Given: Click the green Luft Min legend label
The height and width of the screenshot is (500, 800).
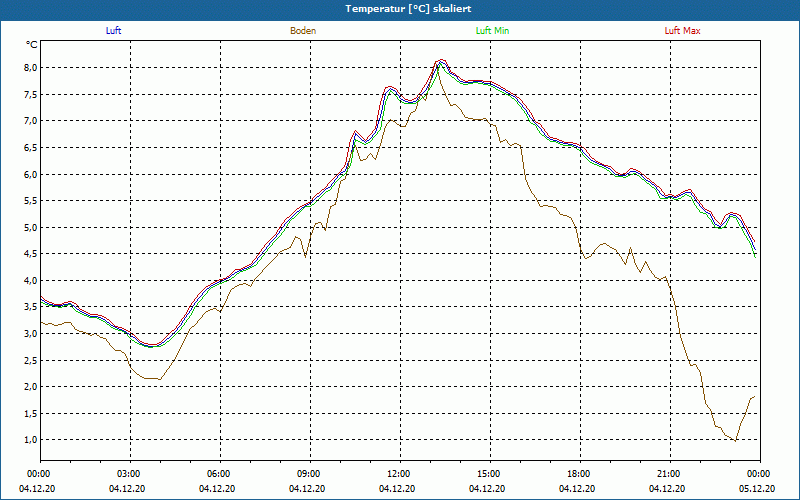Looking at the screenshot, I should [492, 31].
